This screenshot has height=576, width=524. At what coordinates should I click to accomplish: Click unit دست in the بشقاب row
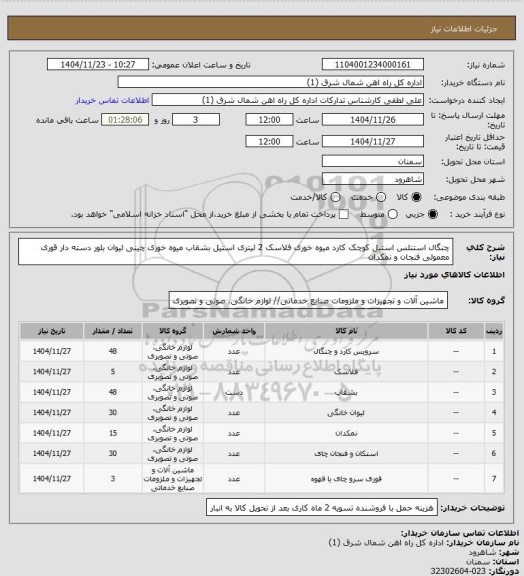coord(234,392)
